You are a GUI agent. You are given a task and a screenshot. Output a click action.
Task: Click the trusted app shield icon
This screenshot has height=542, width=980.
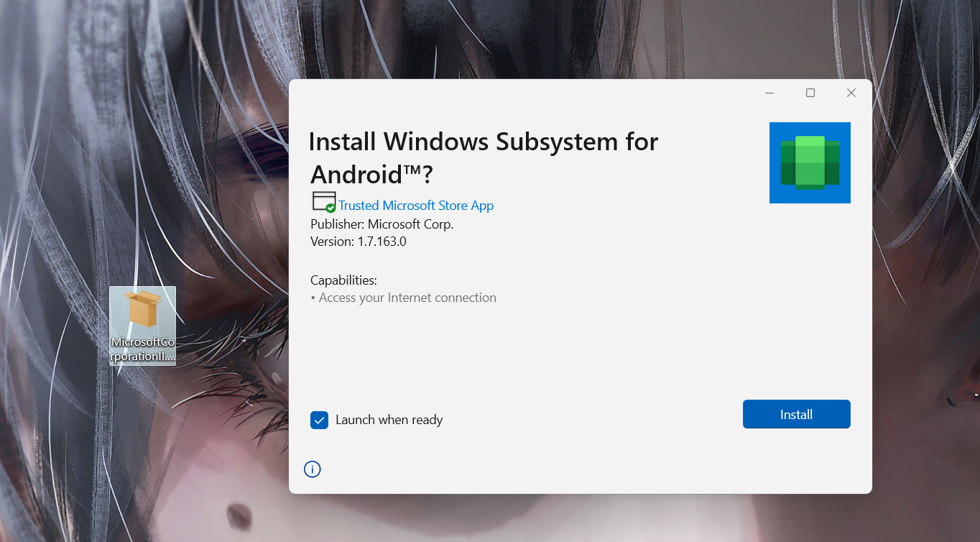pos(324,202)
